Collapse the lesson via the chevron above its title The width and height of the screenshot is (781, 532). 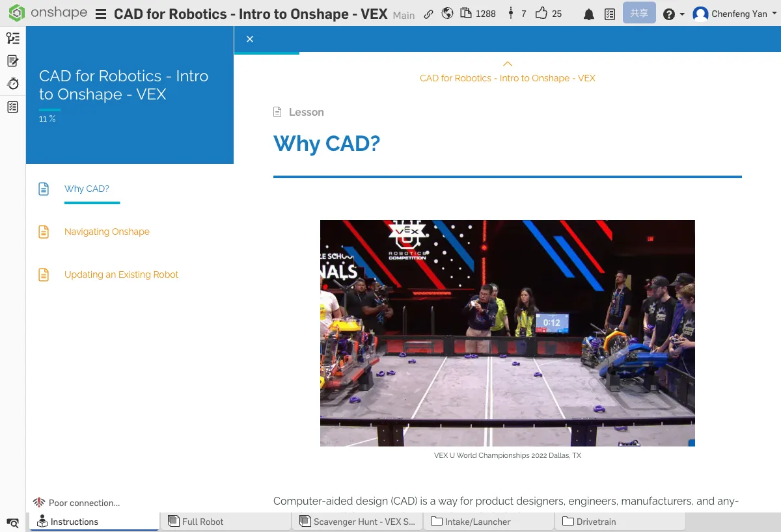pyautogui.click(x=507, y=64)
